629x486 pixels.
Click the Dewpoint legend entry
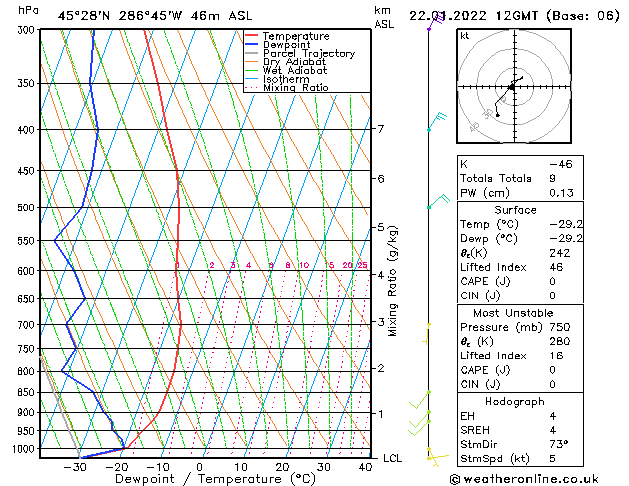[287, 45]
